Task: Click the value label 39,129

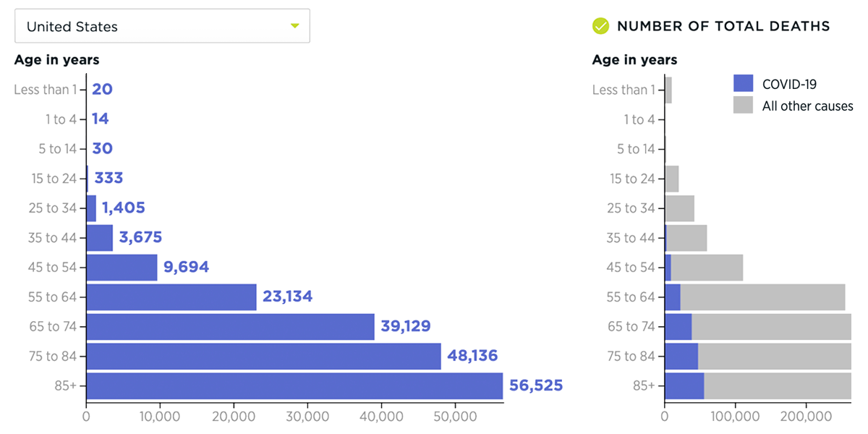Action: click(x=407, y=325)
